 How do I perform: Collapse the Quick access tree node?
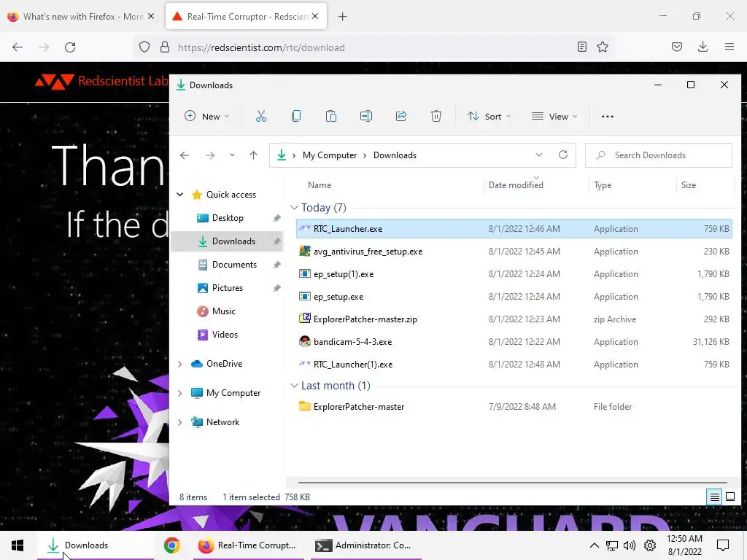[180, 194]
